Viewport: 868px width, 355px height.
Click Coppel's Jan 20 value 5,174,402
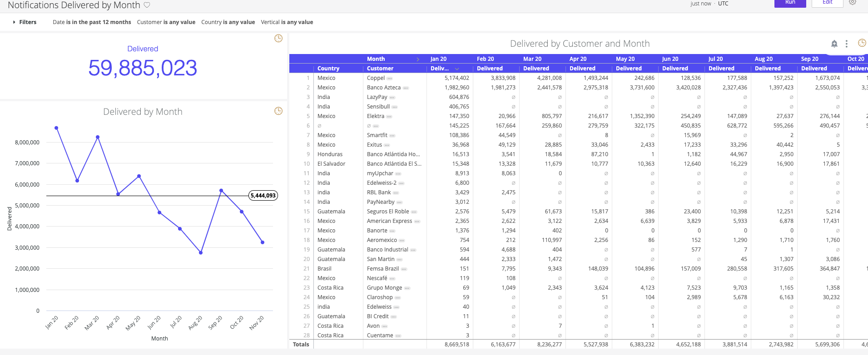pyautogui.click(x=457, y=78)
